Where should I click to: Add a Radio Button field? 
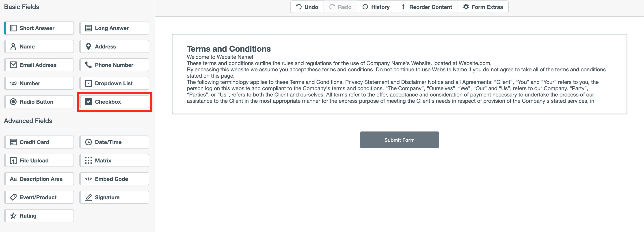39,102
